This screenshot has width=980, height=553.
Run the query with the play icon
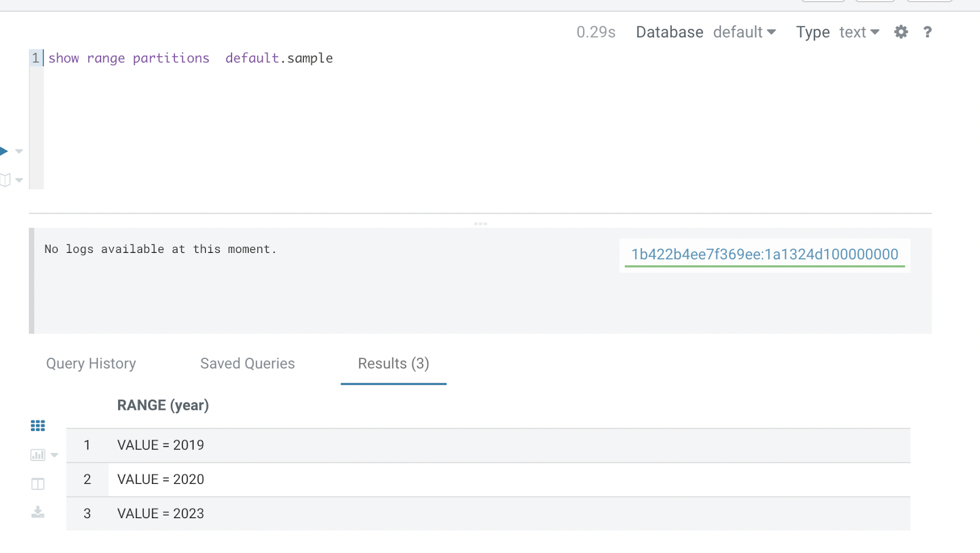4,150
